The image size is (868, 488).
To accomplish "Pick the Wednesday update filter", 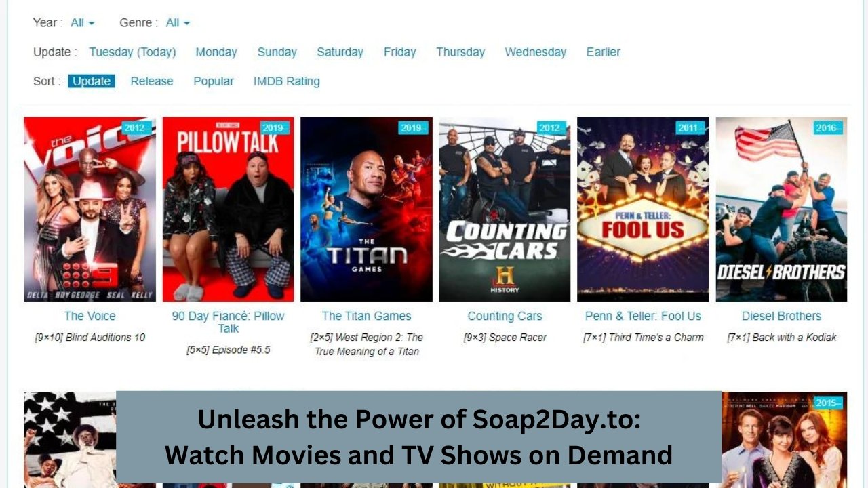I will 535,52.
